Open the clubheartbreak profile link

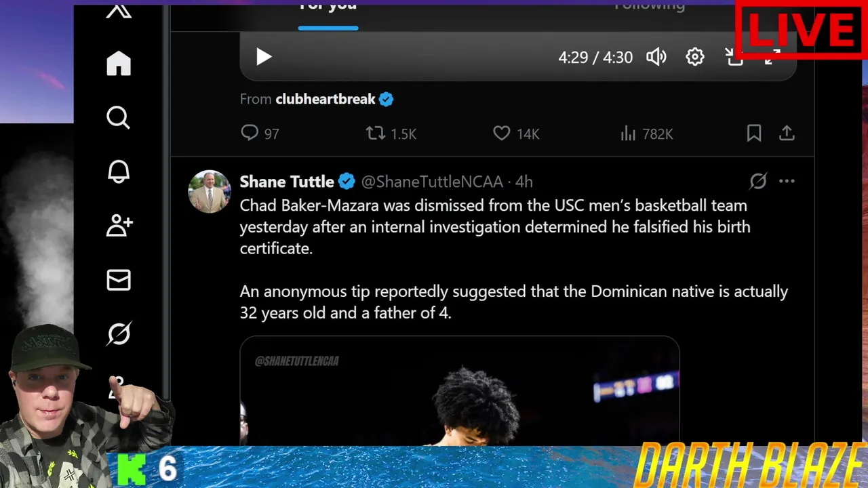click(325, 99)
